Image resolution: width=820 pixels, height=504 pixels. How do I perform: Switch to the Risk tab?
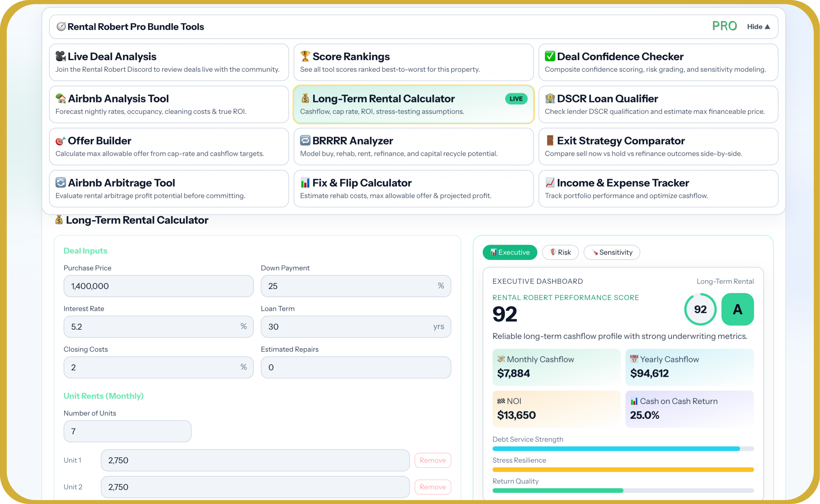point(560,252)
